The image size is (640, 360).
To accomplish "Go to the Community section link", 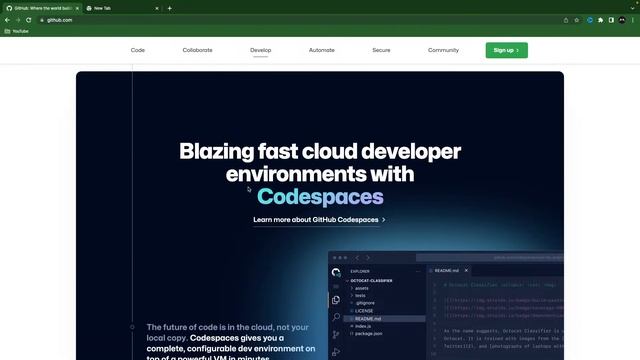I will coord(443,50).
